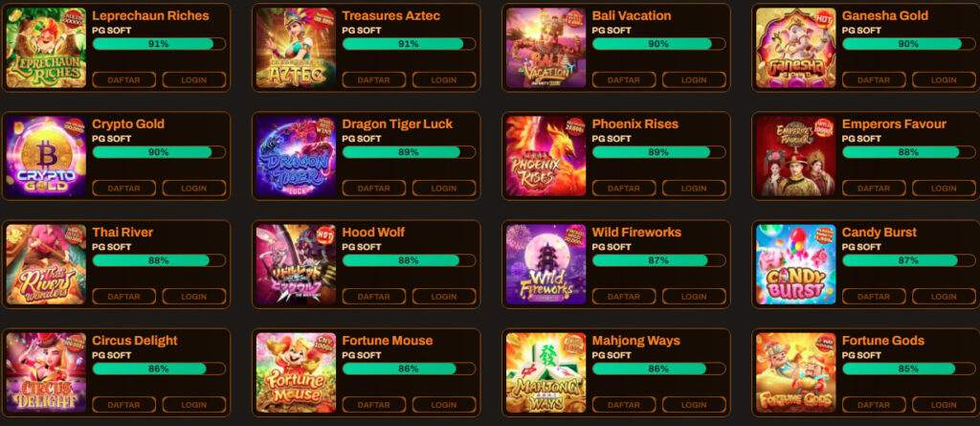The height and width of the screenshot is (426, 980).
Task: Open the Crypto Gold bitcoin game icon
Action: tap(46, 156)
